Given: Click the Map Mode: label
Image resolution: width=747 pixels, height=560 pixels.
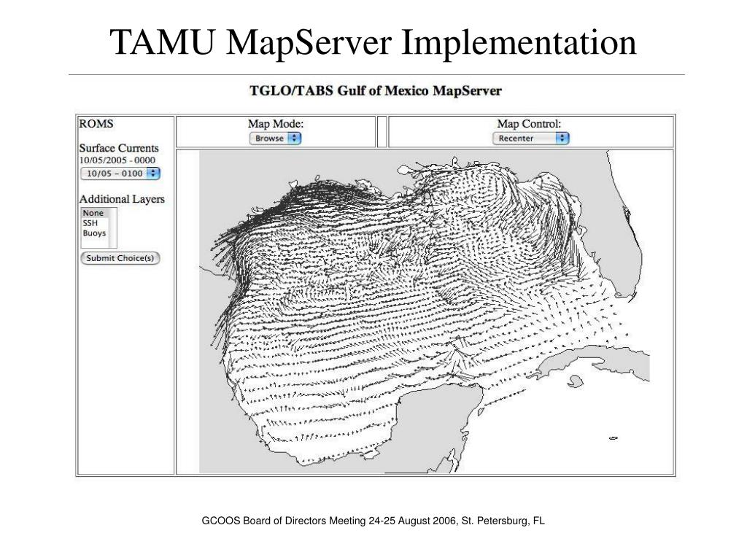Looking at the screenshot, I should tap(275, 124).
